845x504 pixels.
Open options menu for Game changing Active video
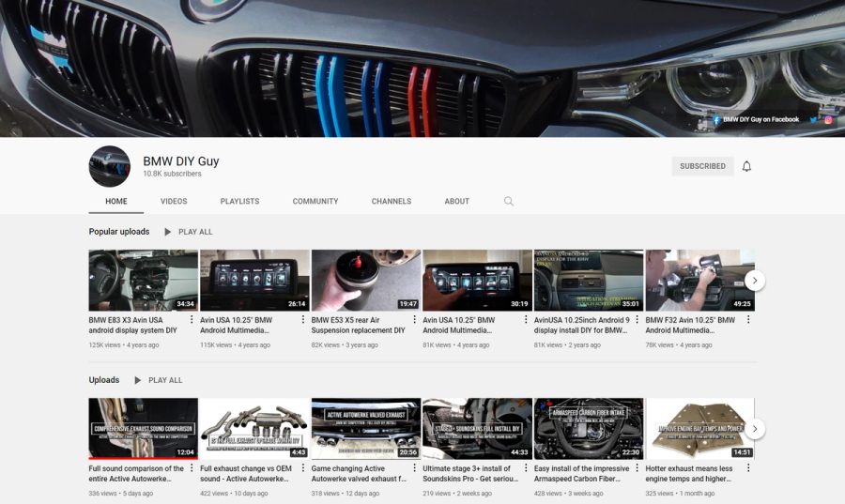[414, 468]
